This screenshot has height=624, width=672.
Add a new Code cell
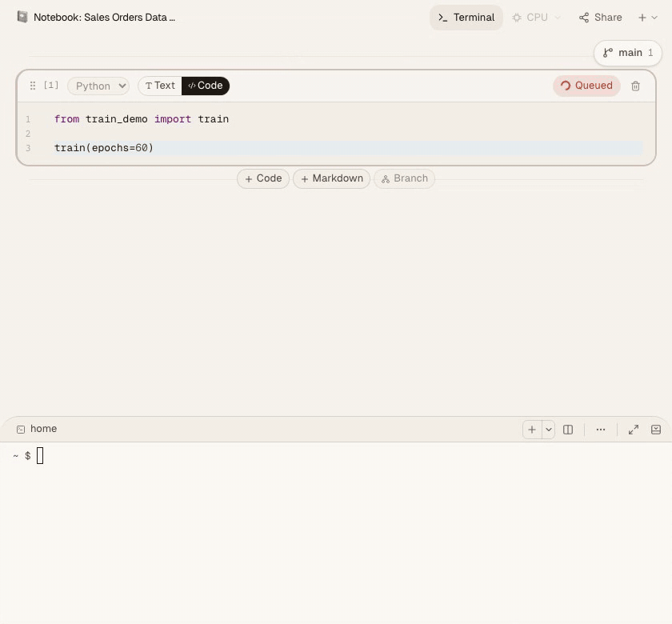coord(263,178)
